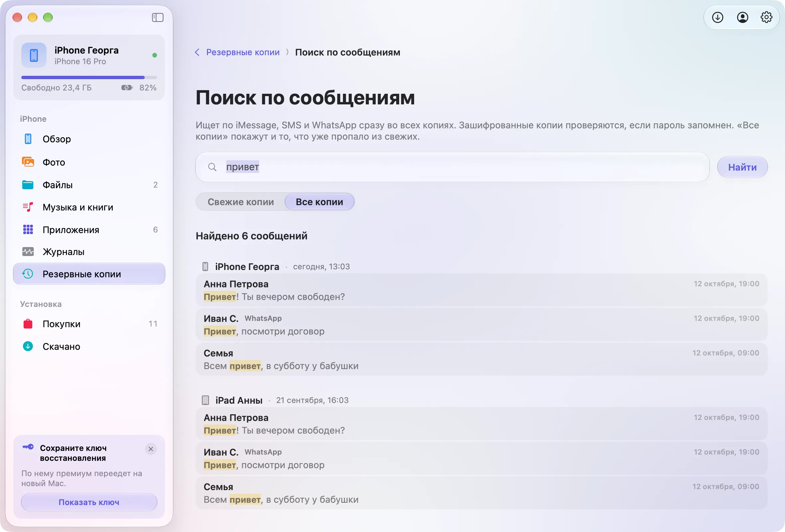Select the iPhone Георга device card
The image size is (785, 532).
click(x=89, y=67)
